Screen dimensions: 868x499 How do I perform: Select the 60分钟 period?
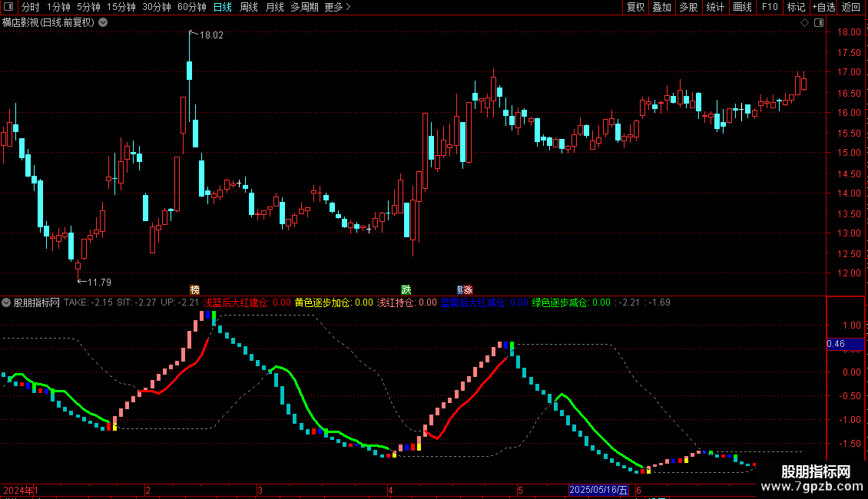coord(192,7)
